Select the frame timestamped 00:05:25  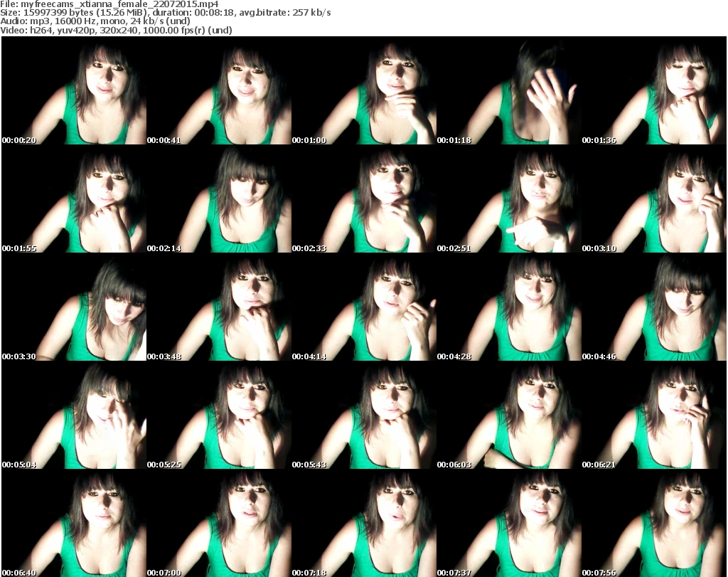pyautogui.click(x=219, y=415)
